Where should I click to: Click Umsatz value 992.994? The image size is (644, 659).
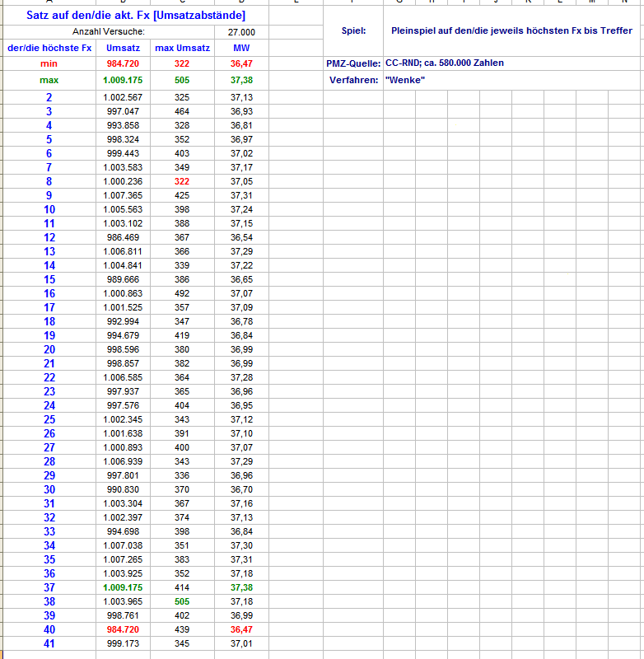click(123, 321)
